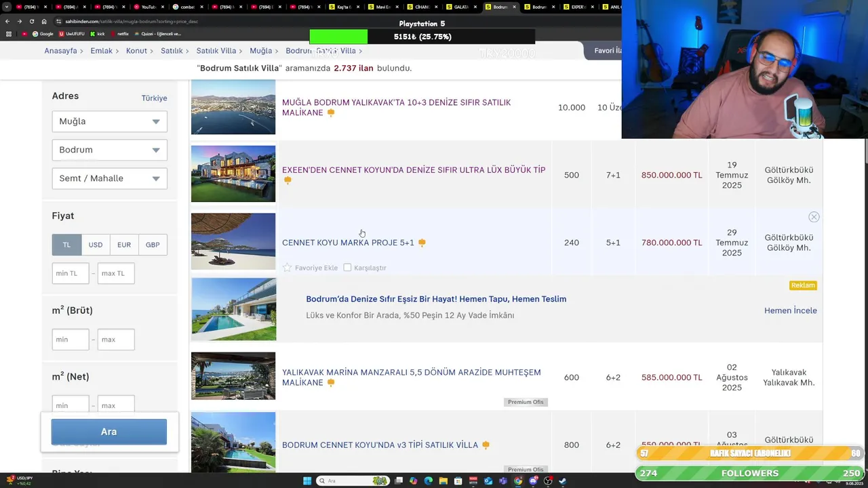Switch to the YouTube browser tab

[149, 7]
